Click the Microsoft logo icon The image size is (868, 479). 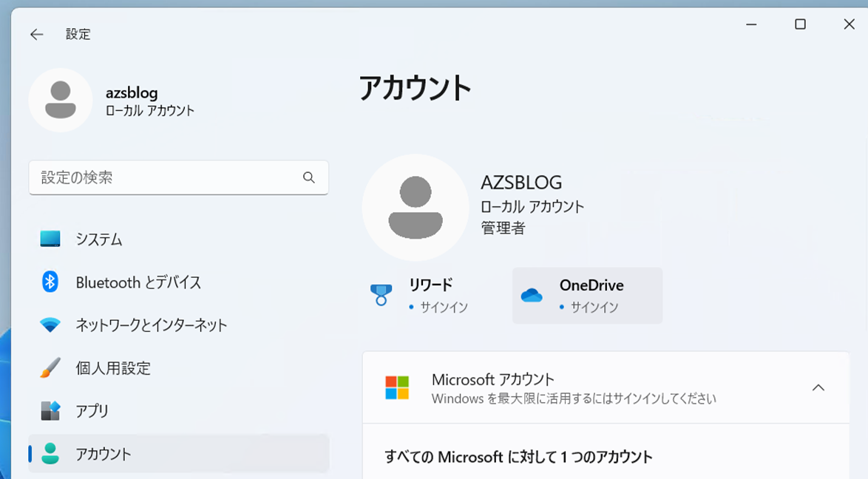coord(396,387)
